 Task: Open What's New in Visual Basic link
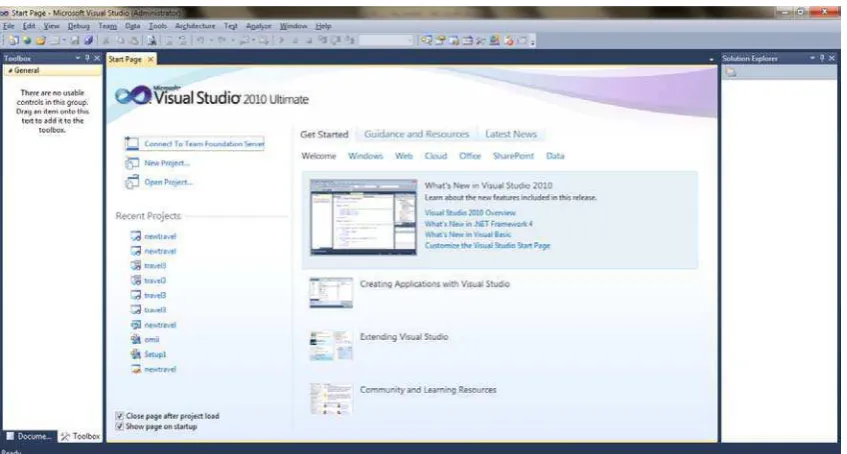point(468,235)
